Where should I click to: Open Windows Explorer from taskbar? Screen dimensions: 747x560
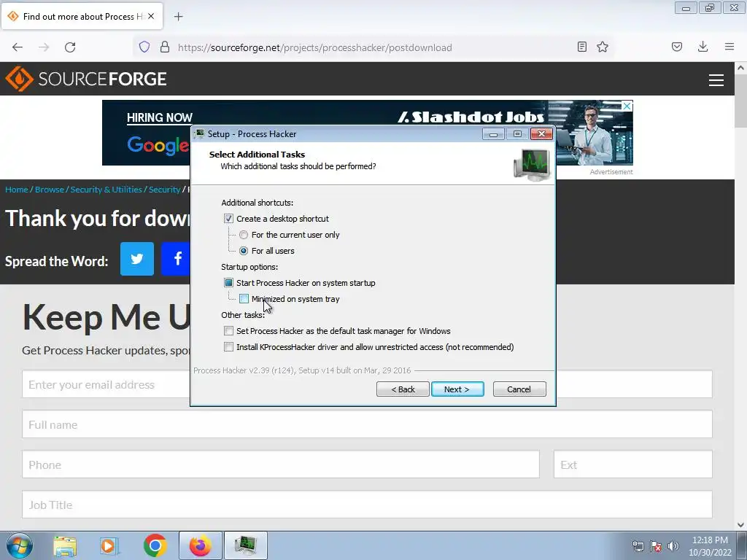click(65, 545)
